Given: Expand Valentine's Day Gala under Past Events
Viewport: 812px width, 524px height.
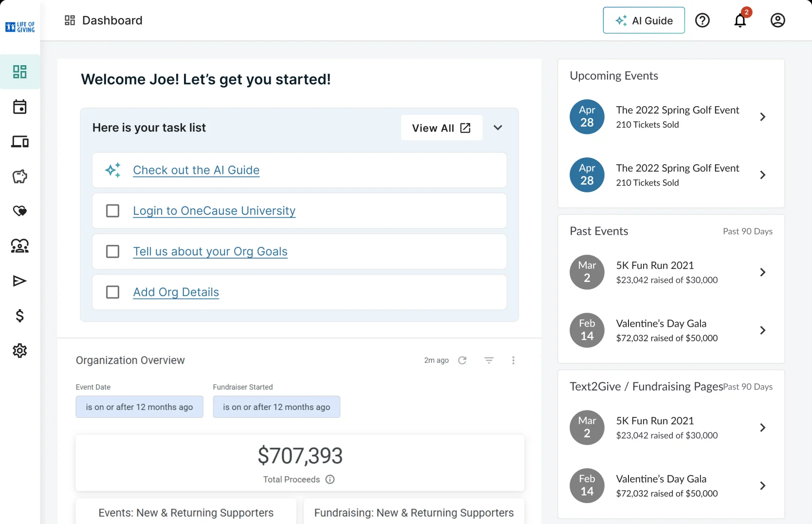Looking at the screenshot, I should tap(763, 330).
